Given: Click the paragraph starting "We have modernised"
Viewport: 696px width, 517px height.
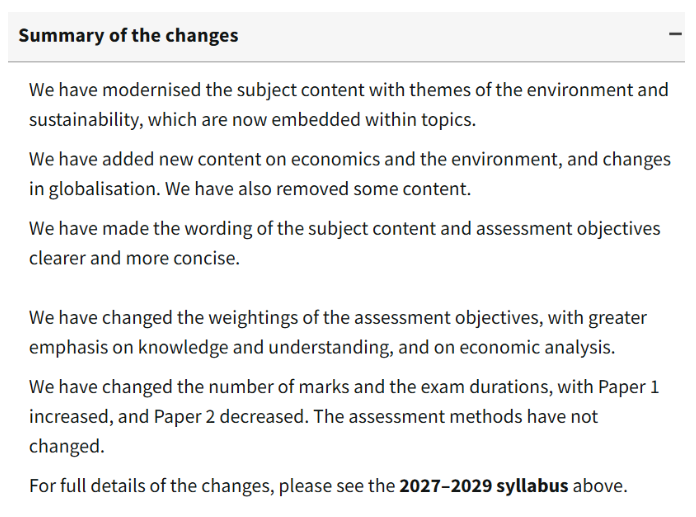Looking at the screenshot, I should pyautogui.click(x=348, y=104).
